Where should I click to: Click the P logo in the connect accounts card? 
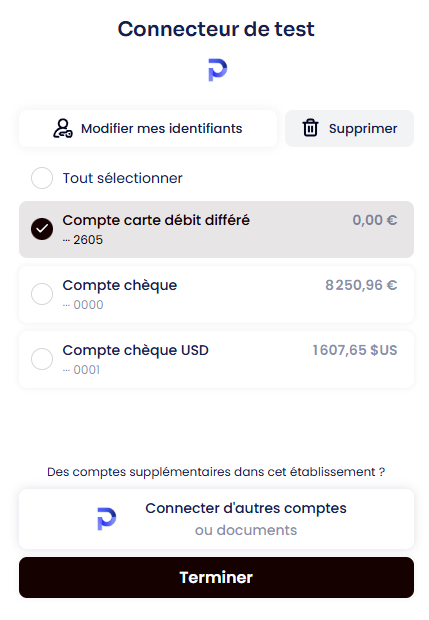click(x=106, y=518)
